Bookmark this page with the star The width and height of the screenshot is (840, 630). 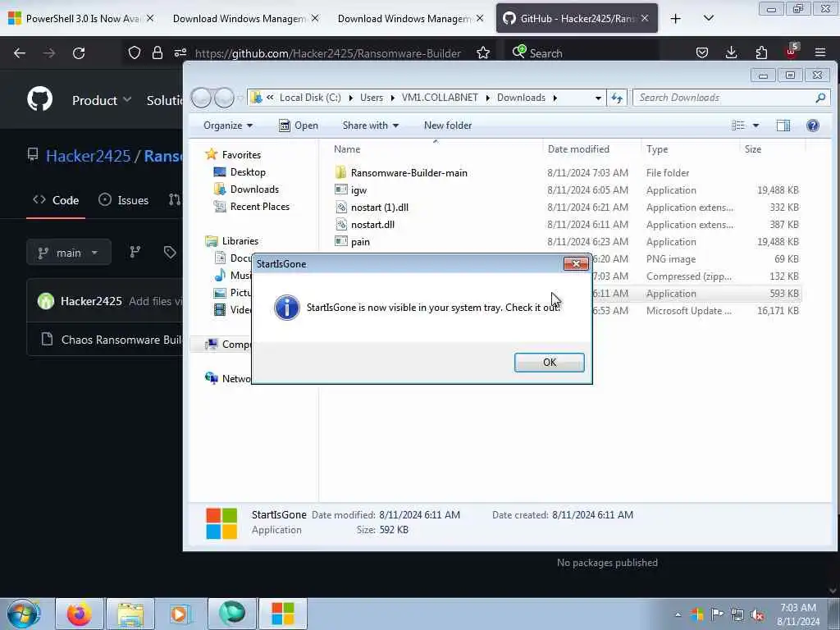tap(482, 53)
